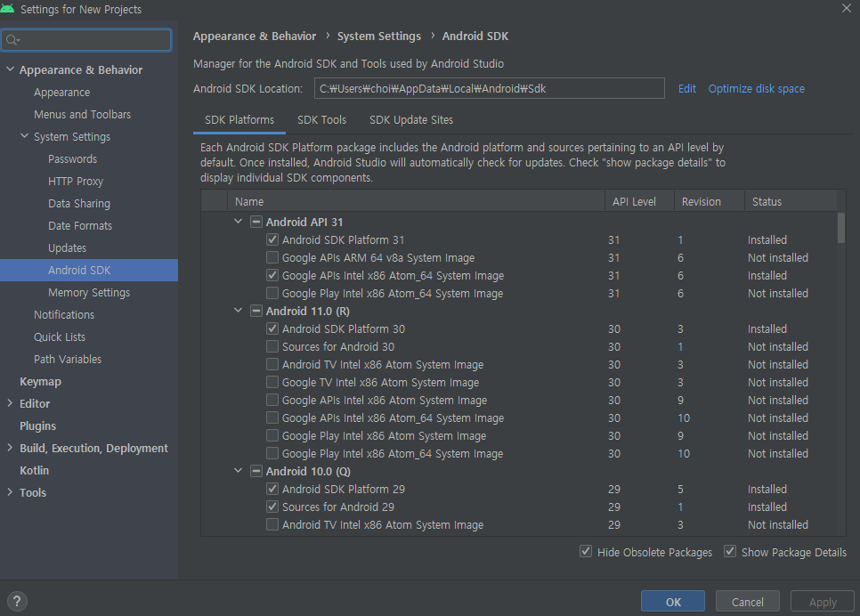This screenshot has width=860, height=616.
Task: Click the search magnifier icon
Action: 12,40
